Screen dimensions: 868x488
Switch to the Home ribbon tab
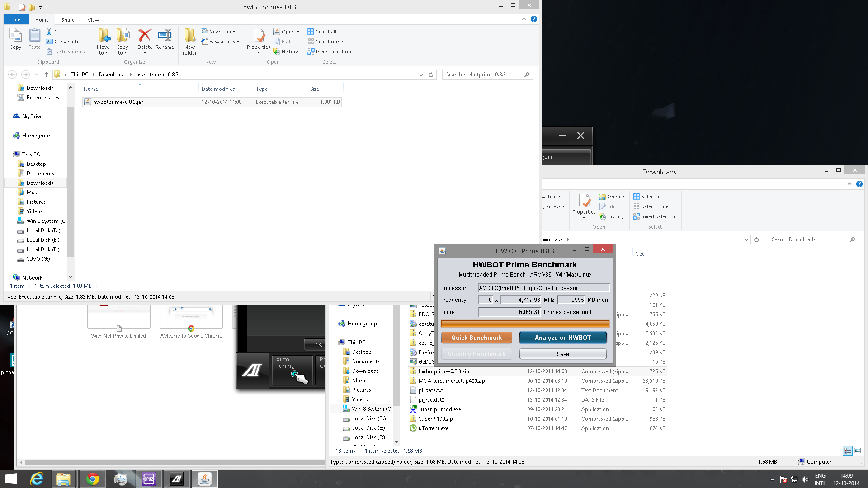(42, 19)
